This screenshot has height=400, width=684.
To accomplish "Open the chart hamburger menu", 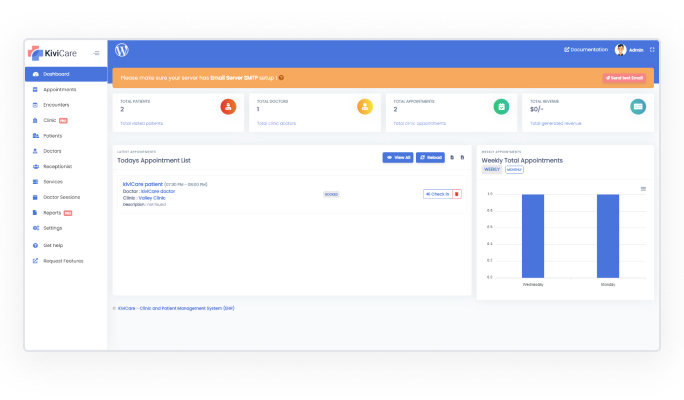I will [643, 189].
